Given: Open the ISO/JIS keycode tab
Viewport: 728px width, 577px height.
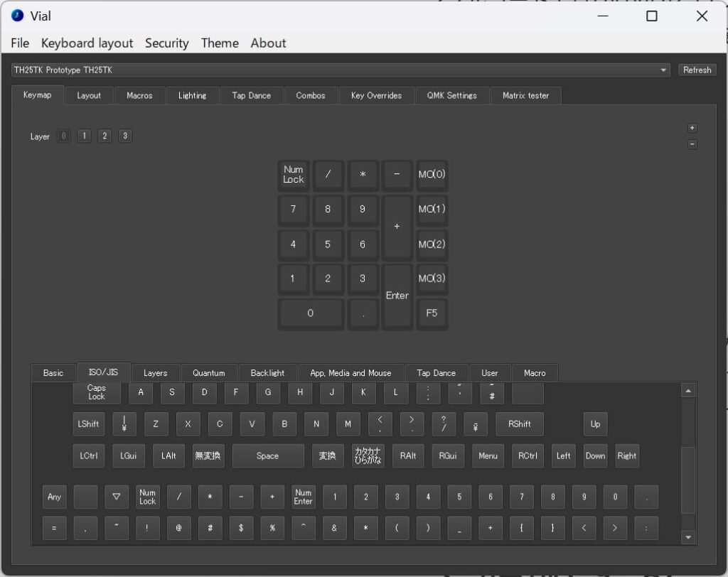Looking at the screenshot, I should [x=104, y=372].
